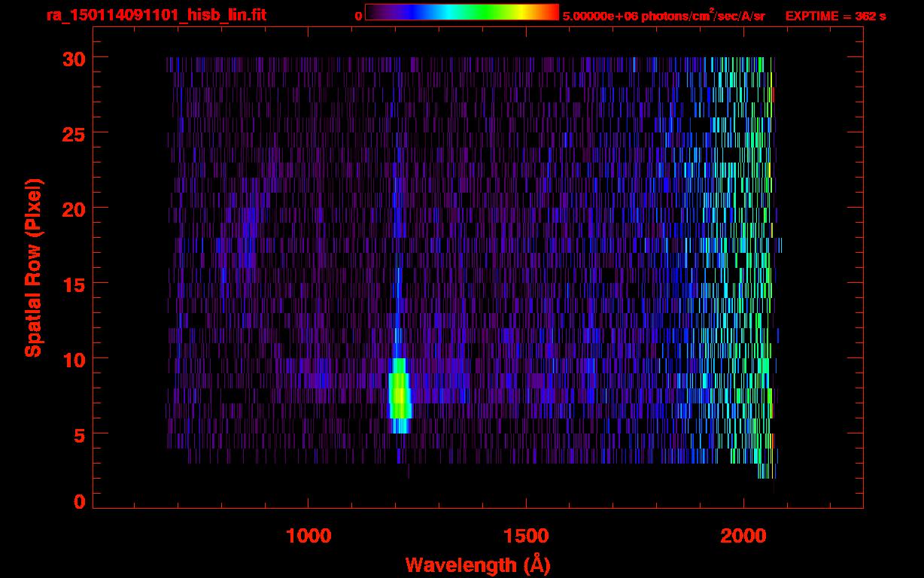Click the 5.00000e+06 photons maximum label
The height and width of the screenshot is (578, 924).
click(663, 16)
